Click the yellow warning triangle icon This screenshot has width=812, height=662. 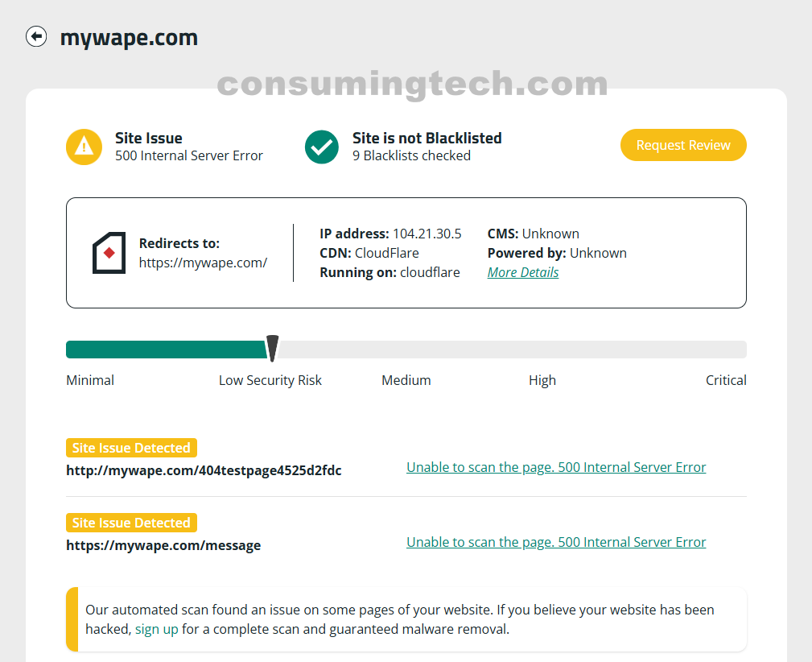pyautogui.click(x=84, y=147)
